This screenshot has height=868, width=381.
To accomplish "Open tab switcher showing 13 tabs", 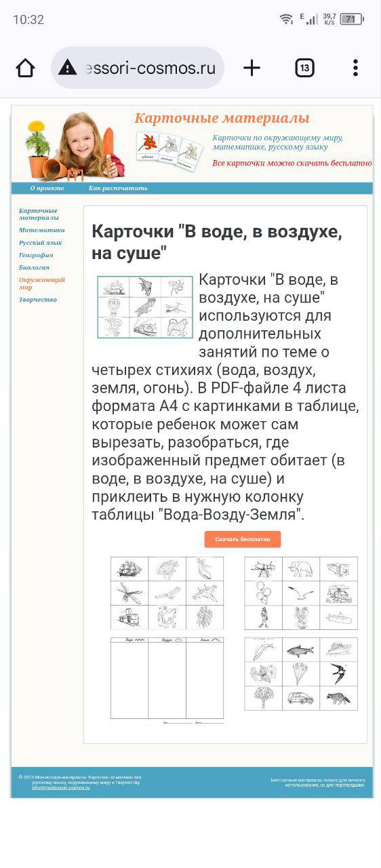I will pos(304,68).
